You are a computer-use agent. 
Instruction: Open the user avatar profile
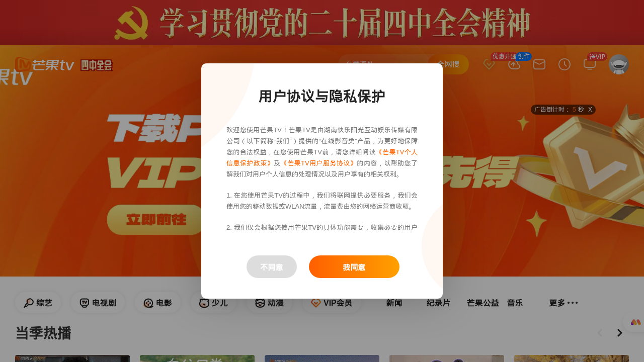coord(619,64)
